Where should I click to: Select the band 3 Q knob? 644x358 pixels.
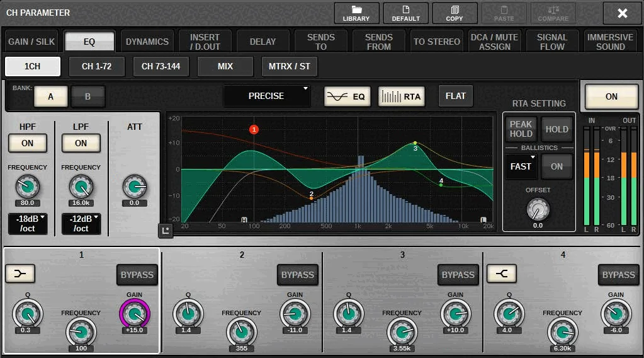coord(349,315)
